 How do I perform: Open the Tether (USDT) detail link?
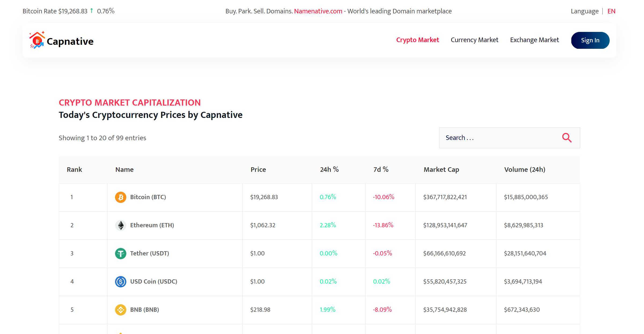149,253
